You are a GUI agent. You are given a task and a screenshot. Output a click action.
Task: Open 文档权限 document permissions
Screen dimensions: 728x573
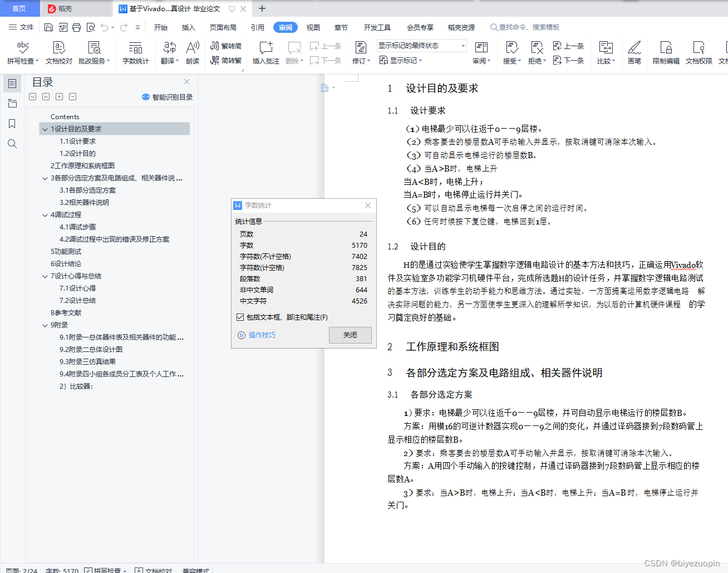698,53
